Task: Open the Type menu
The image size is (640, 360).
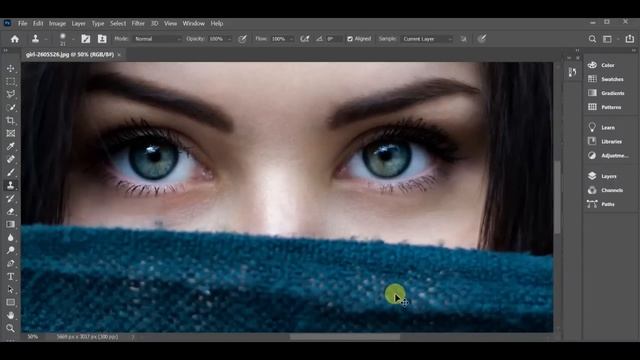Action: (98, 23)
